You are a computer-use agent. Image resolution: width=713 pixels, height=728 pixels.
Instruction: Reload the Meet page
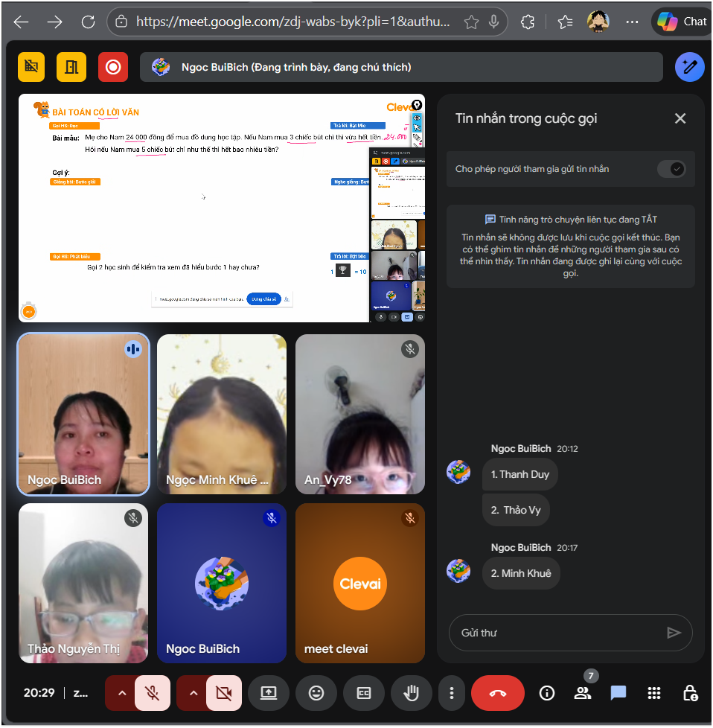pos(89,22)
